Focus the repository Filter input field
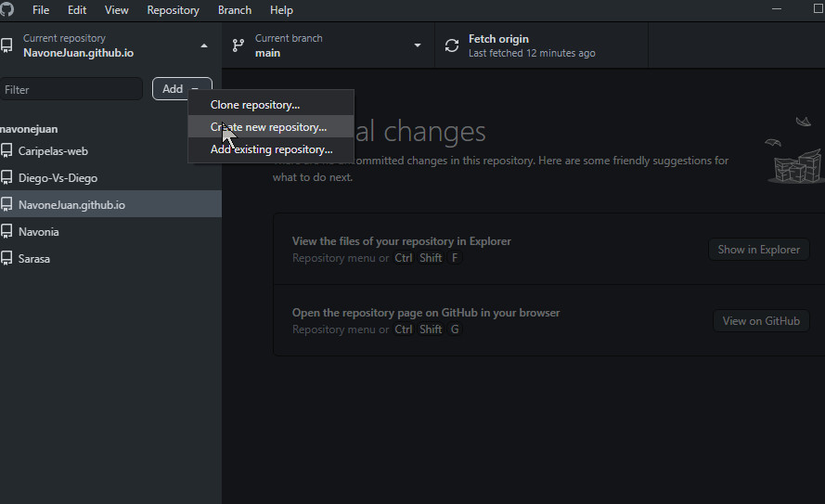 coord(71,89)
